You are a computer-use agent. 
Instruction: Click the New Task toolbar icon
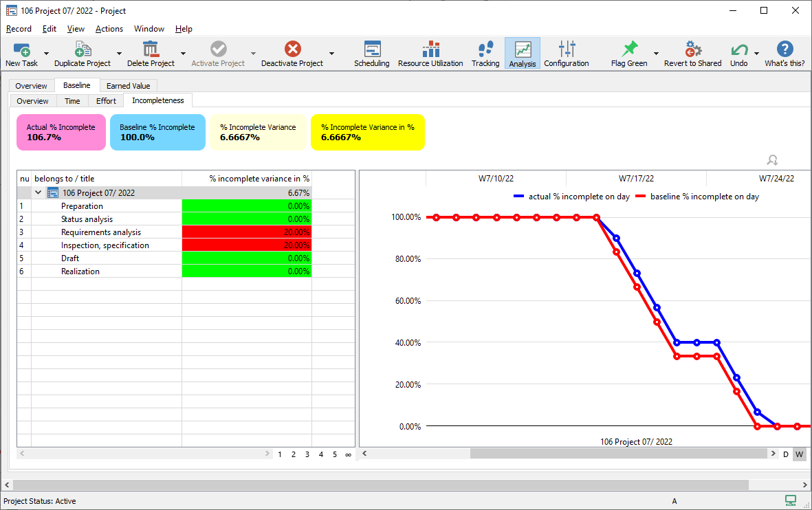click(x=22, y=49)
